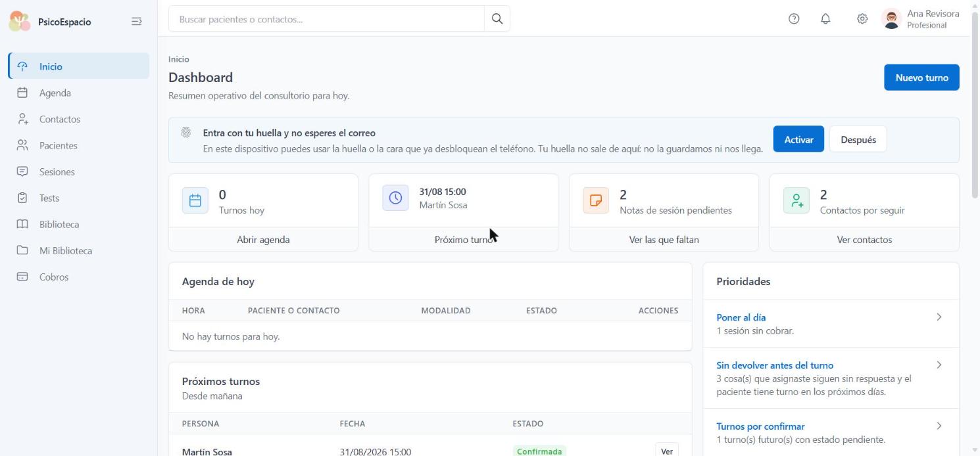The width and height of the screenshot is (980, 456).
Task: Open Sesiones from the sidebar
Action: (79, 171)
